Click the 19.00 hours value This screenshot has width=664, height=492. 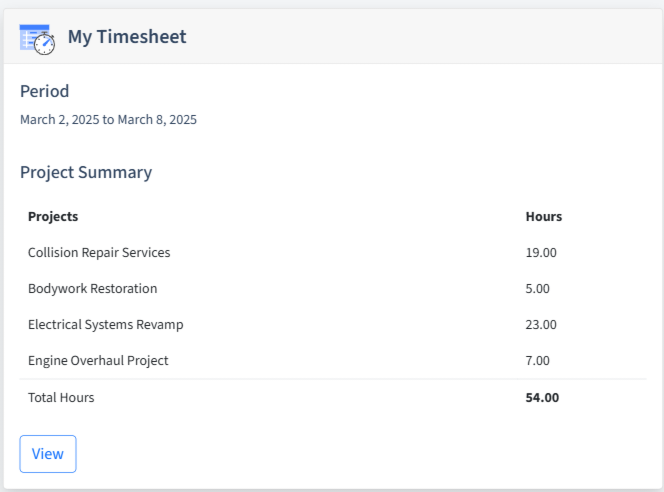click(x=541, y=252)
